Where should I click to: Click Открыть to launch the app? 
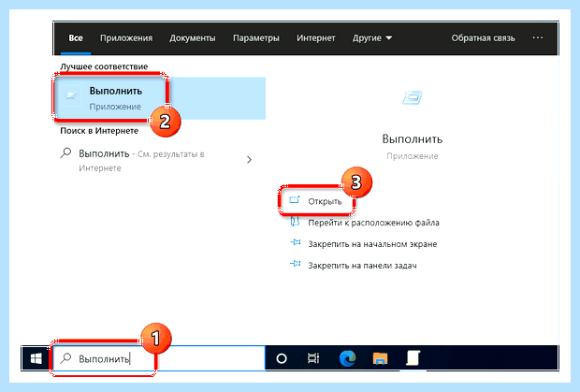(325, 201)
